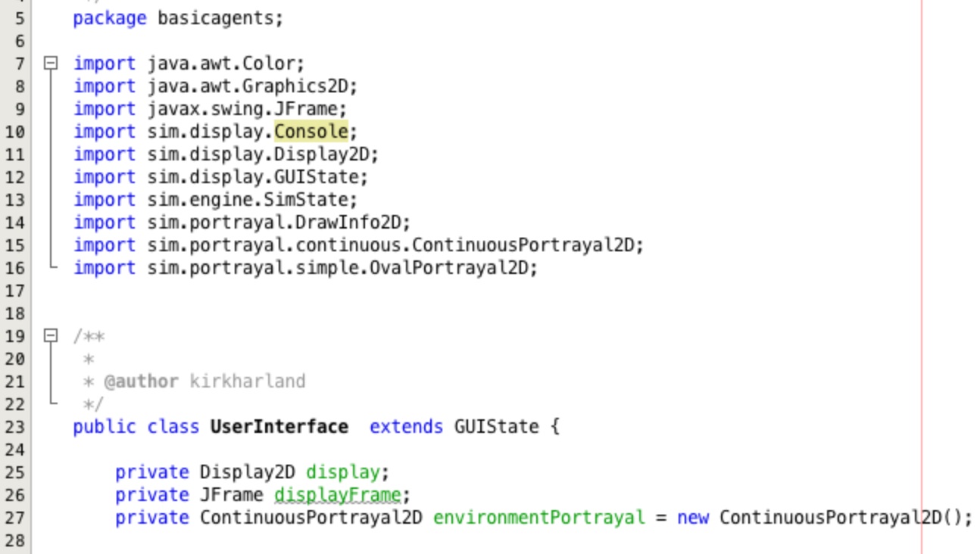Click the public keyword on line 23
Image resolution: width=980 pixels, height=554 pixels.
point(105,427)
